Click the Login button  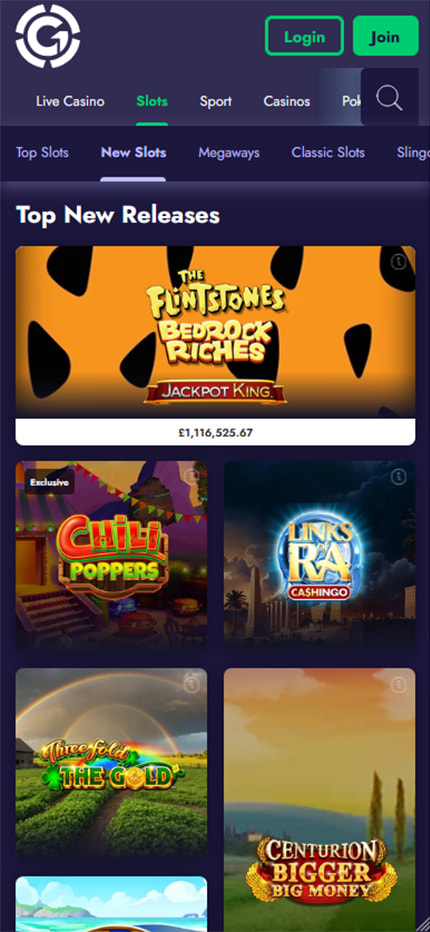coord(304,36)
